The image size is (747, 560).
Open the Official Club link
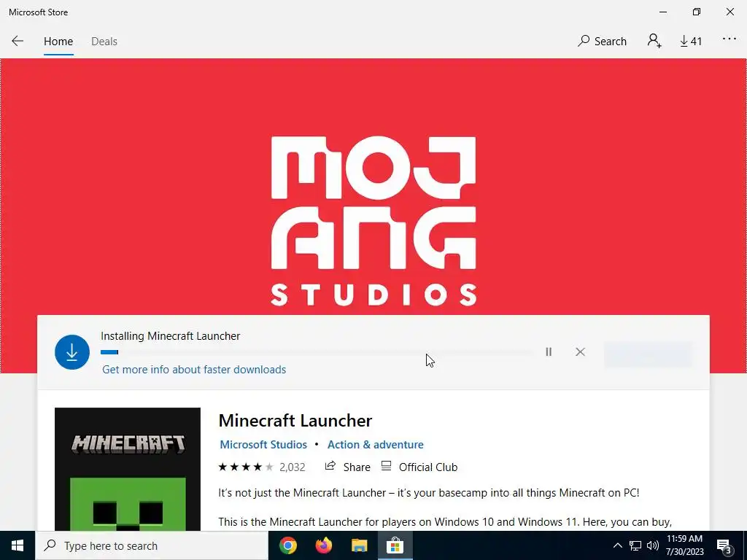click(419, 467)
